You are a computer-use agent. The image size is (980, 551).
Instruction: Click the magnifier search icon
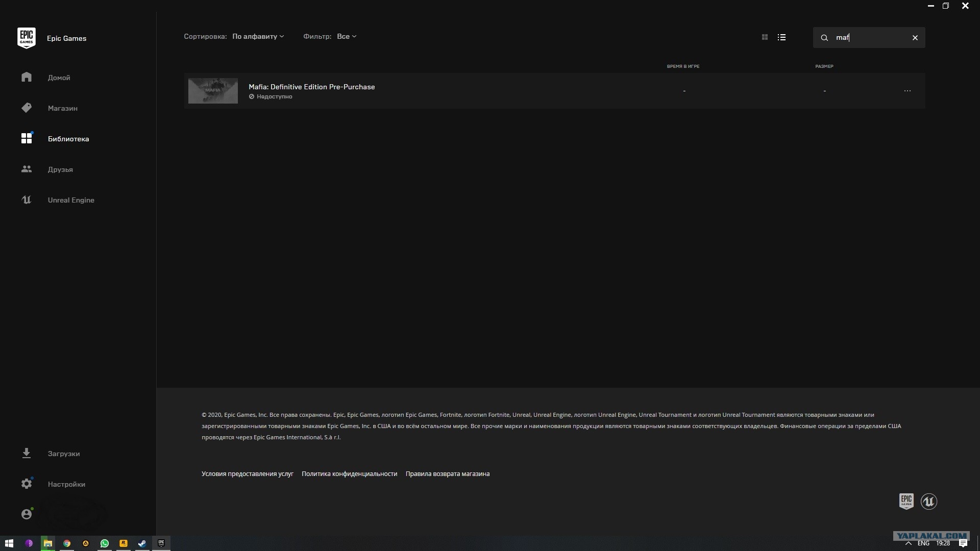coord(824,38)
